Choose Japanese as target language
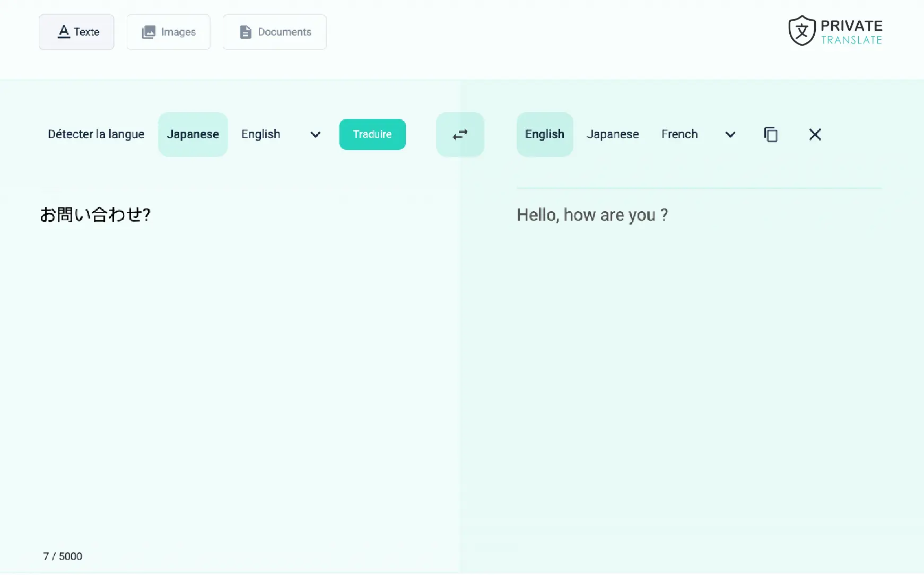Screen dimensions: 924x575 pos(613,134)
